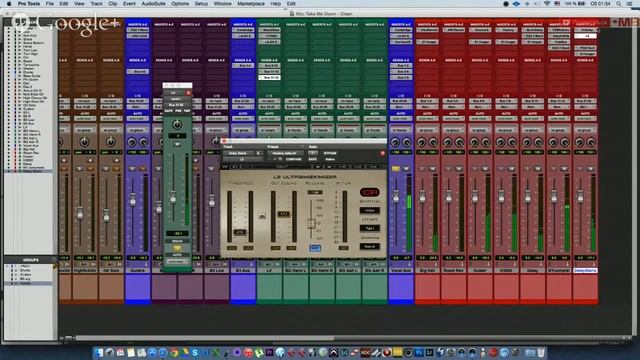Click the L3 Threshold slider handle
Image resolution: width=640 pixels, height=360 pixels.
(x=240, y=232)
